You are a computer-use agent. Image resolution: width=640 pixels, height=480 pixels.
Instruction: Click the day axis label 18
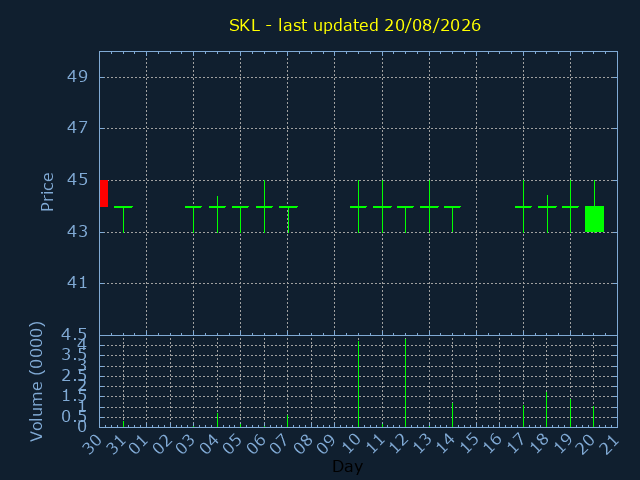point(539,444)
